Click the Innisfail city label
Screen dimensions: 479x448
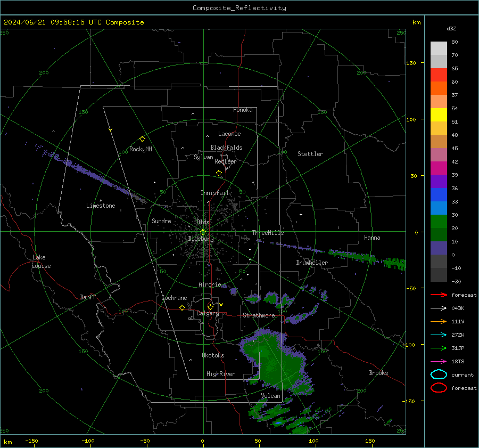tap(214, 193)
